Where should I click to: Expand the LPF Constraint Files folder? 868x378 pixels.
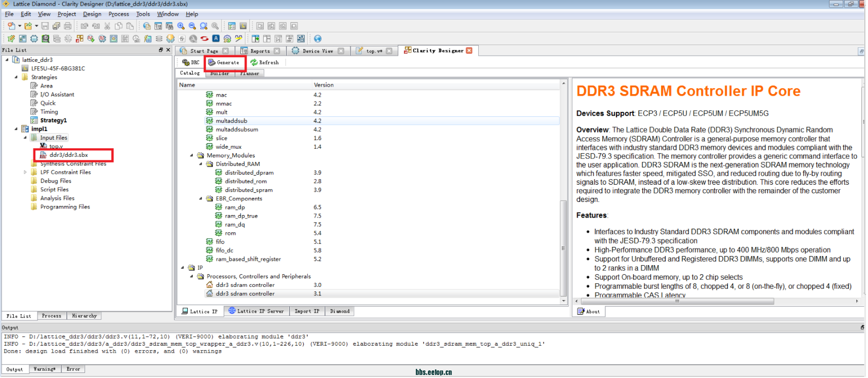click(25, 173)
